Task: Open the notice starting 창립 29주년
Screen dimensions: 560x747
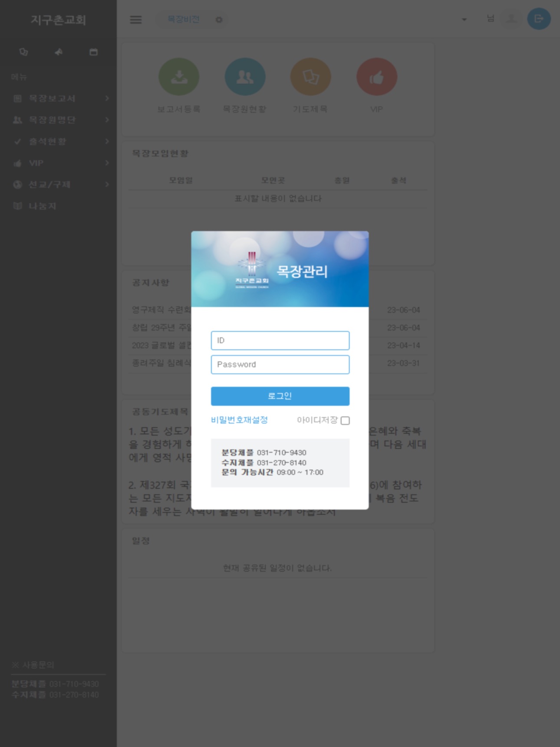Action: pos(278,328)
